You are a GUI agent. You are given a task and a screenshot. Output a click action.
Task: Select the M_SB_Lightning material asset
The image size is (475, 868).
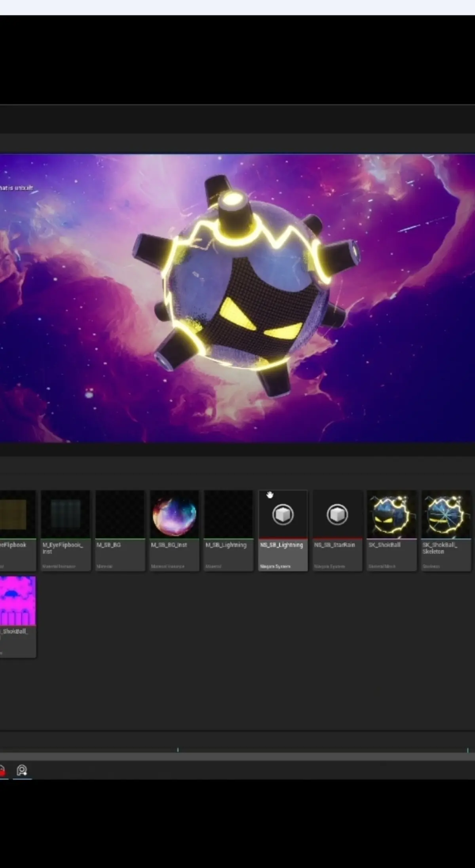228,530
